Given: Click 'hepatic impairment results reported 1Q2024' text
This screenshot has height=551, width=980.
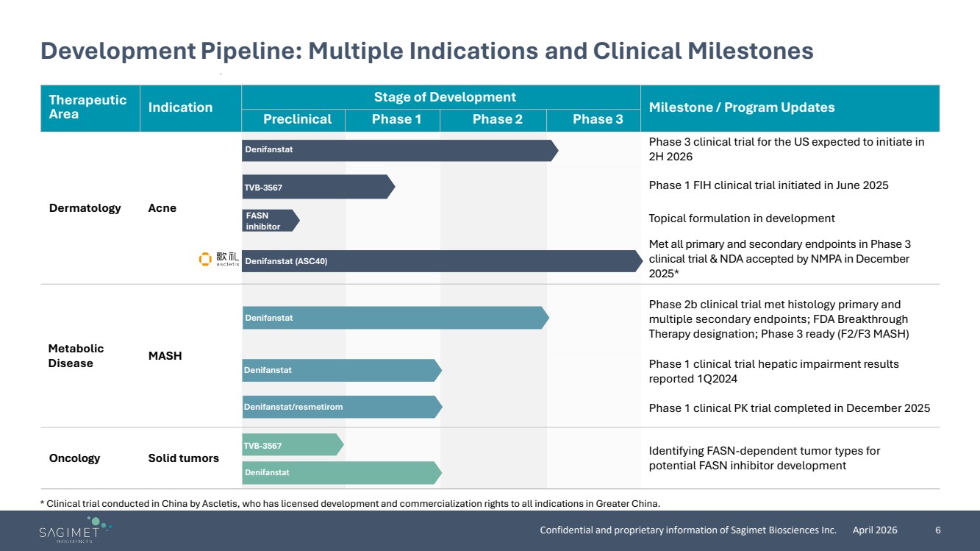Looking at the screenshot, I should click(x=773, y=372).
